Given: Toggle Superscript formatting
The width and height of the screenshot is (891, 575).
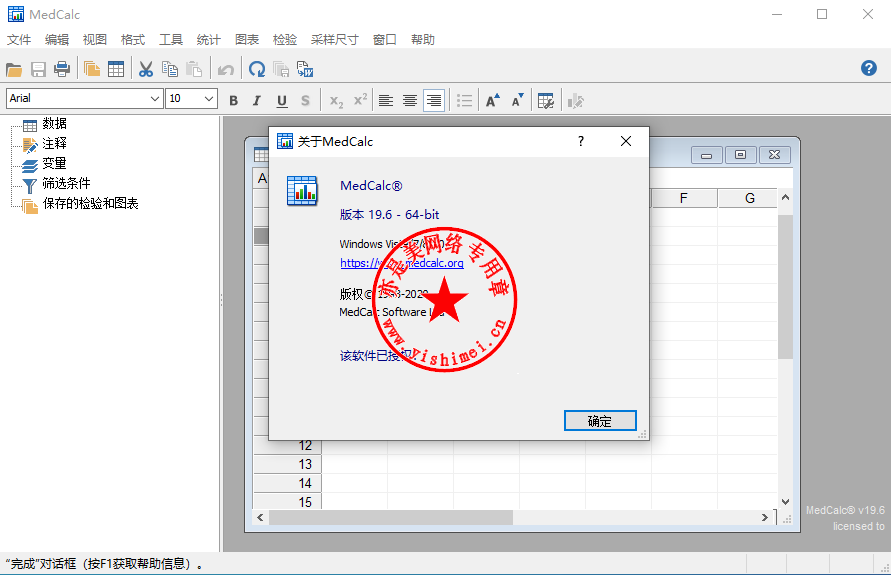Looking at the screenshot, I should tap(360, 101).
